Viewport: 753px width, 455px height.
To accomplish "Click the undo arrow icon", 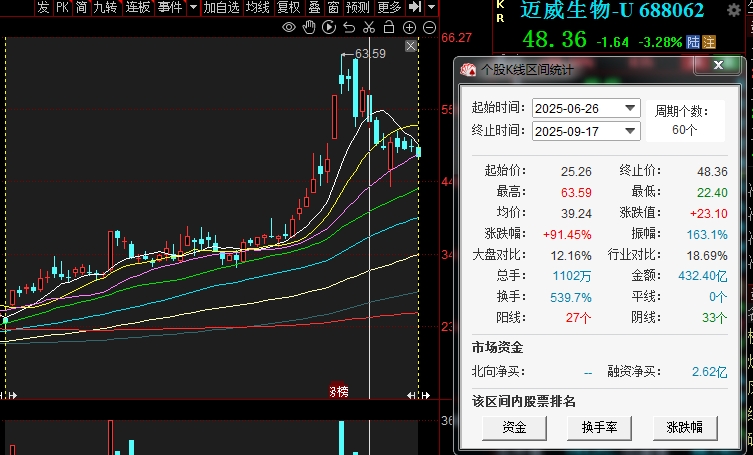I will [x=350, y=27].
